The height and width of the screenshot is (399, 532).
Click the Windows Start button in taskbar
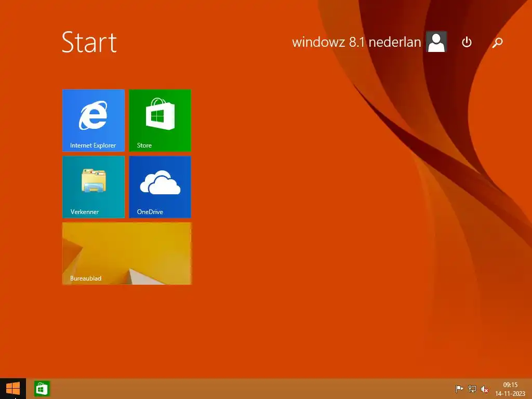(x=13, y=389)
